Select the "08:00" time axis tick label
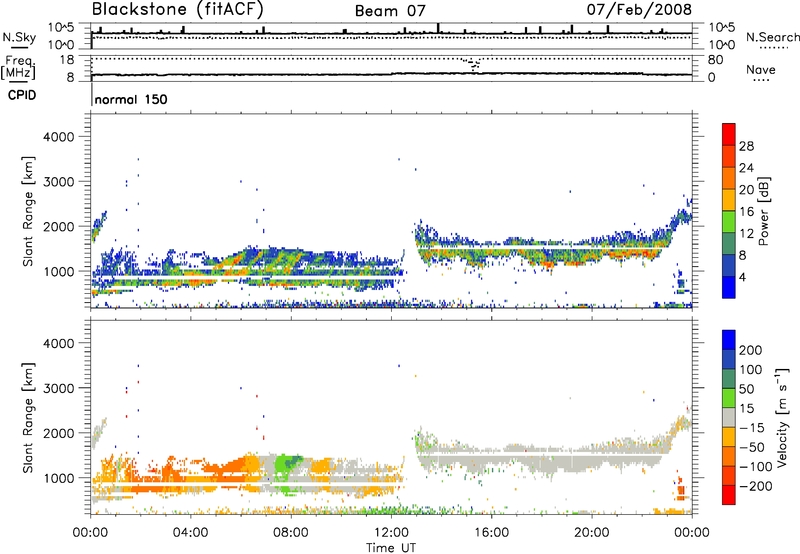800x554 pixels. 290,533
